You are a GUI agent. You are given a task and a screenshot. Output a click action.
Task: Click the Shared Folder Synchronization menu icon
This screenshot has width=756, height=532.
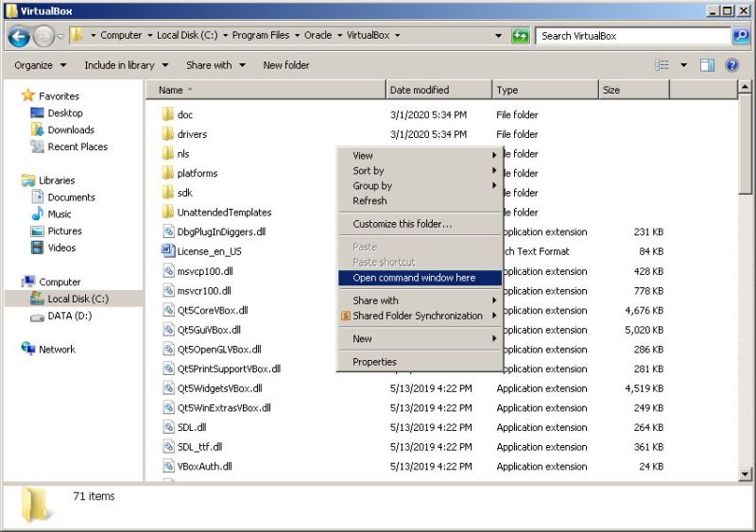coord(345,316)
